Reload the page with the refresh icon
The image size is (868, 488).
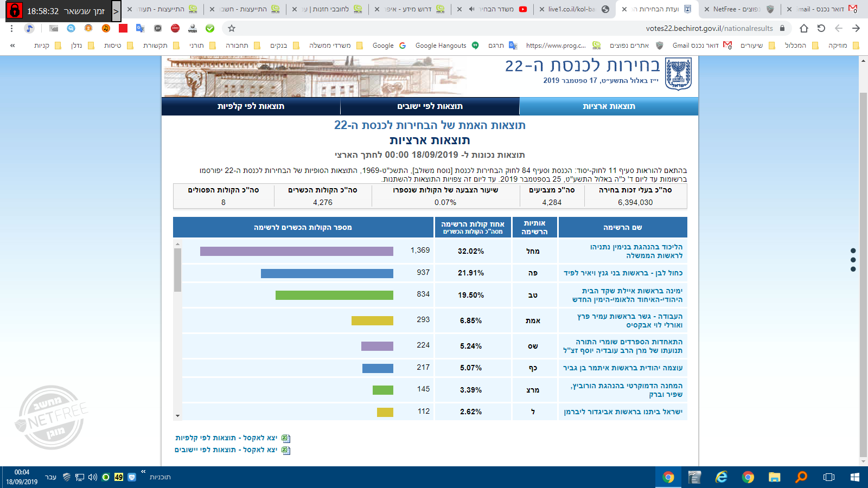point(821,28)
